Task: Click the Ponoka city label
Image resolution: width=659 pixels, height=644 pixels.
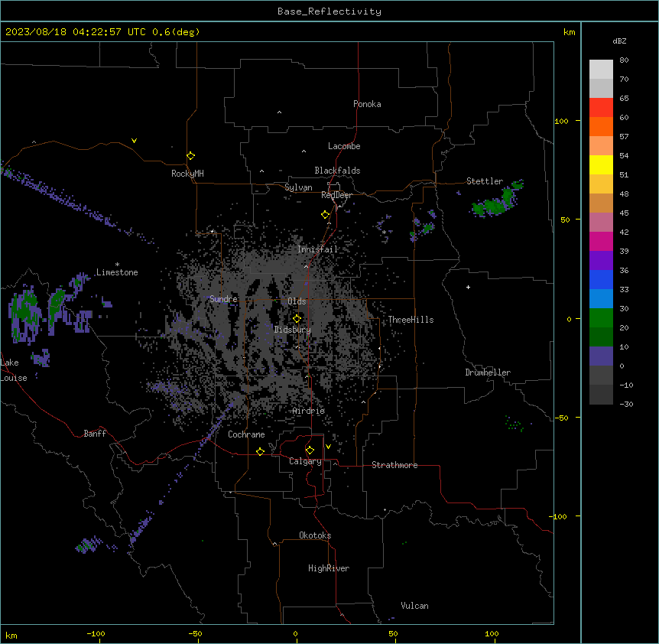Action: [x=367, y=104]
